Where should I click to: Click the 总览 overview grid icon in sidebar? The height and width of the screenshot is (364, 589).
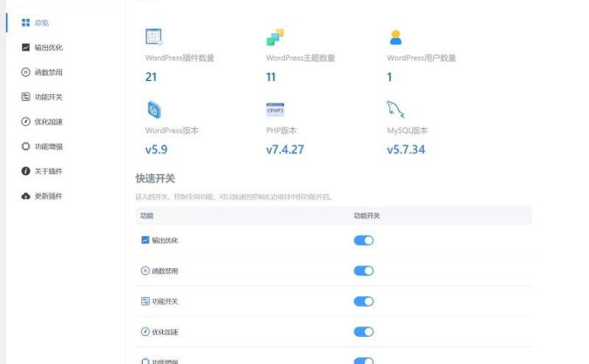click(25, 23)
